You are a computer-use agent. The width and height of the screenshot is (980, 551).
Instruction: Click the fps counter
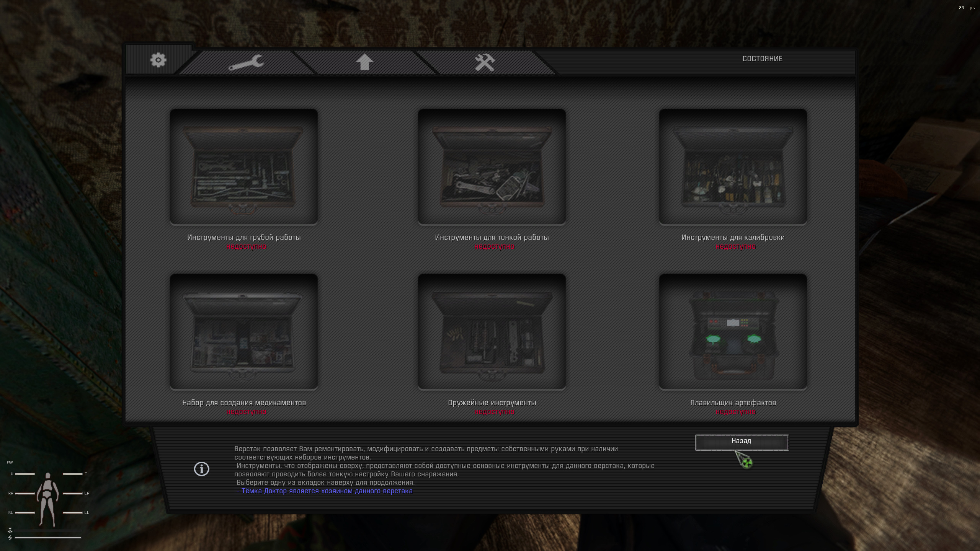966,8
